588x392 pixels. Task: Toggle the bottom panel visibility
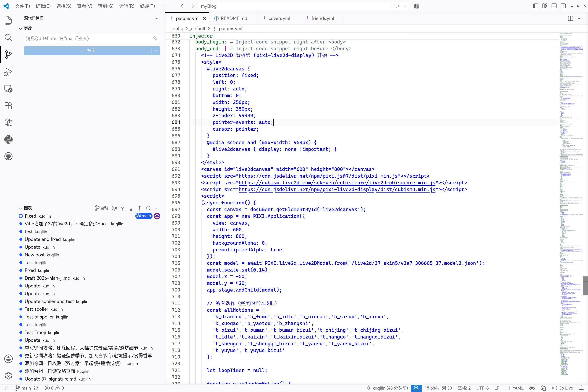pyautogui.click(x=554, y=6)
